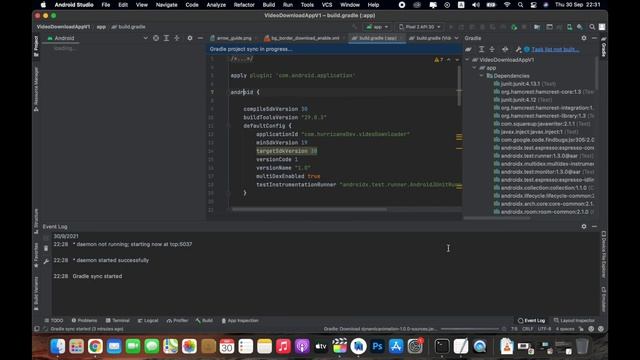Open the Build tool window
Screen dimensions: 640x360
pos(204,321)
